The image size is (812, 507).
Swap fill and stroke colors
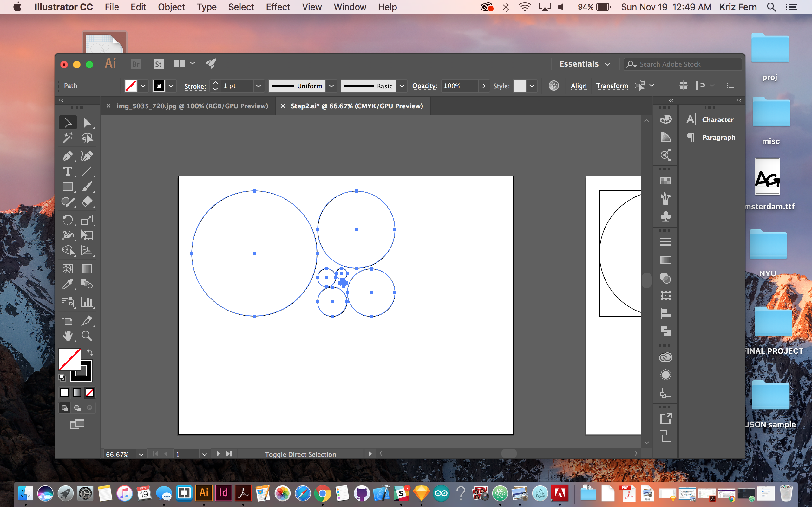(90, 352)
